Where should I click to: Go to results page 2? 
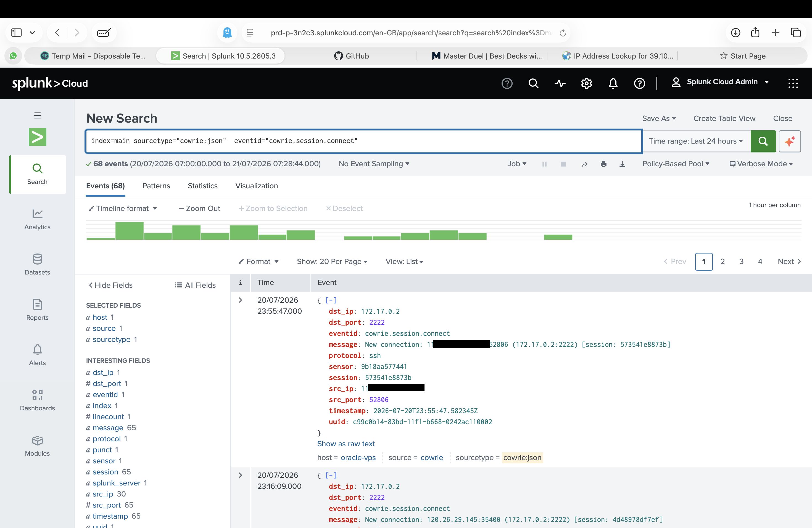point(722,262)
